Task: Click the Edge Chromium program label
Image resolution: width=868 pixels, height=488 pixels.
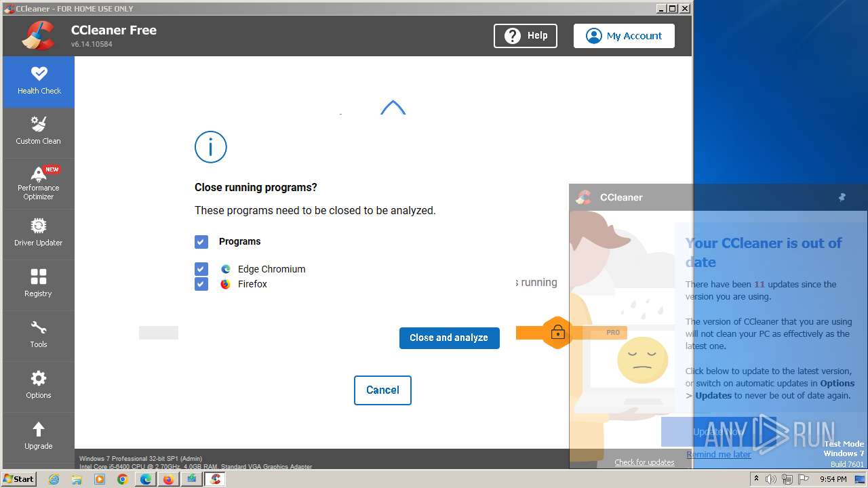Action: (271, 269)
